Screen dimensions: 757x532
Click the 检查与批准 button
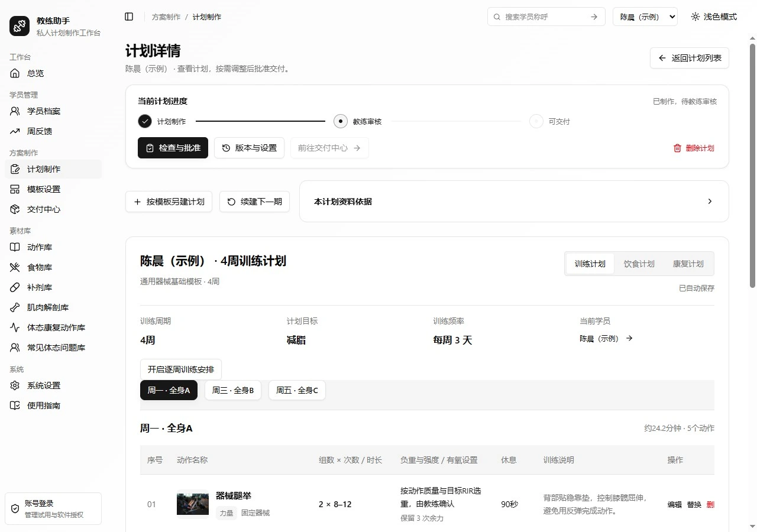point(173,148)
